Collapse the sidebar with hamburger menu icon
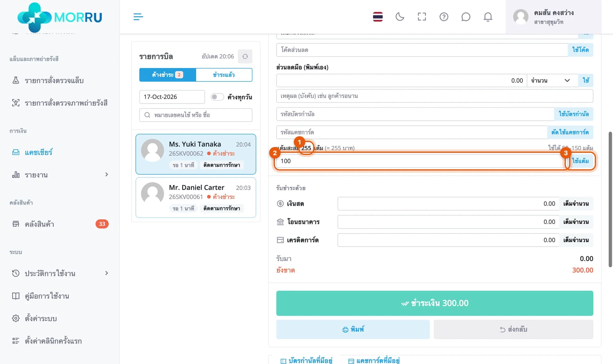 click(x=138, y=17)
